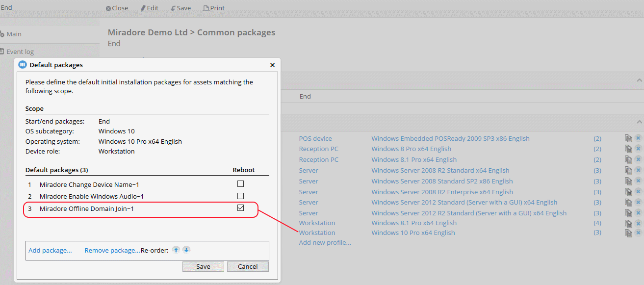The image size is (644, 285).
Task: Delete the Server 2008 R2 Standard profile
Action: tap(638, 171)
